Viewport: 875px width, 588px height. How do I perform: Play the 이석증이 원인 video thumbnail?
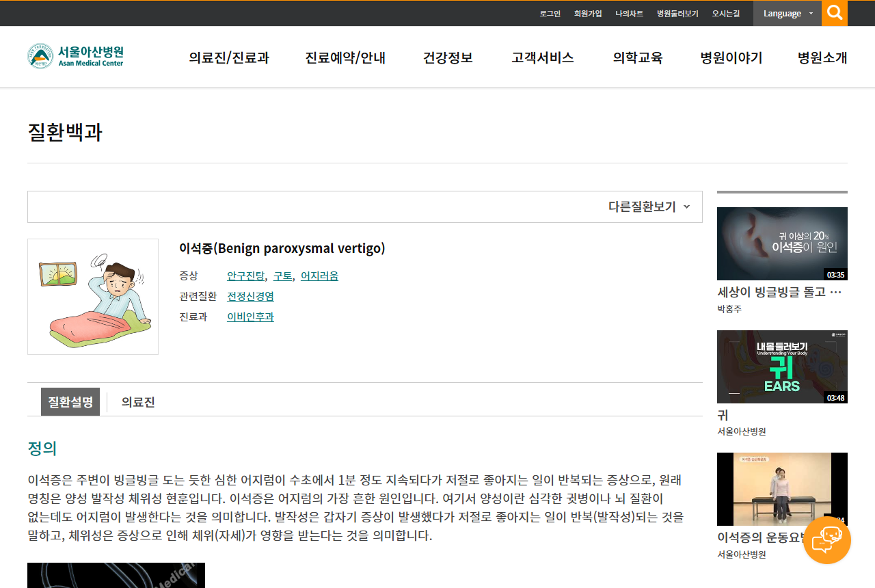(782, 243)
